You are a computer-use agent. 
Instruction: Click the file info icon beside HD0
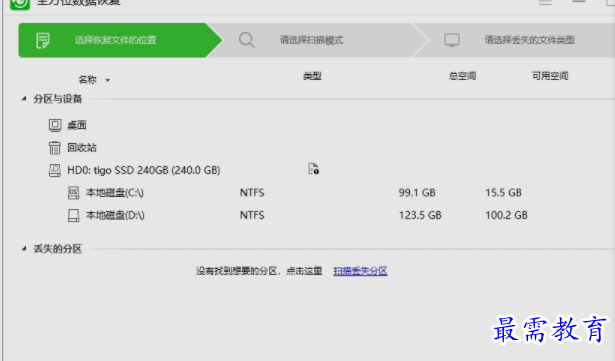coord(313,169)
